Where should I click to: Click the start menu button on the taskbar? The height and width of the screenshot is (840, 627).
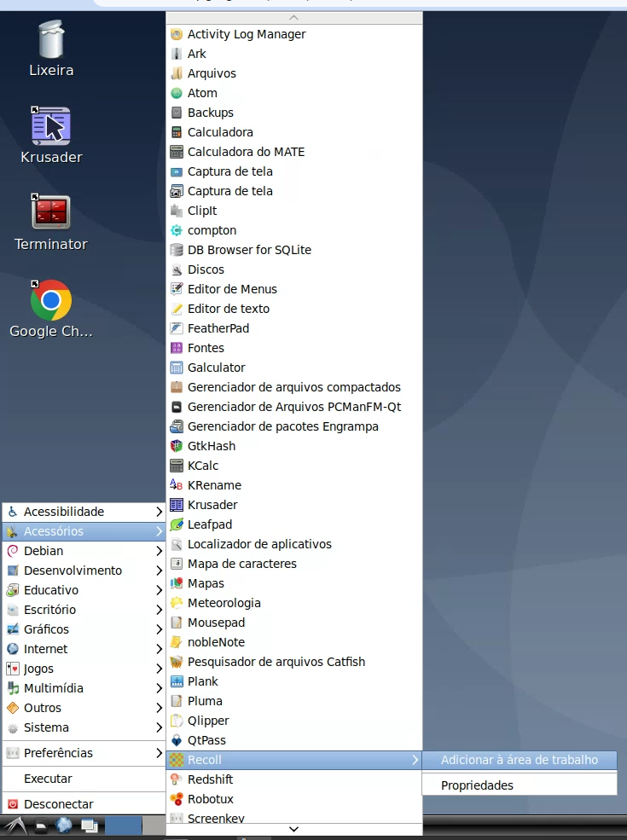point(15,826)
